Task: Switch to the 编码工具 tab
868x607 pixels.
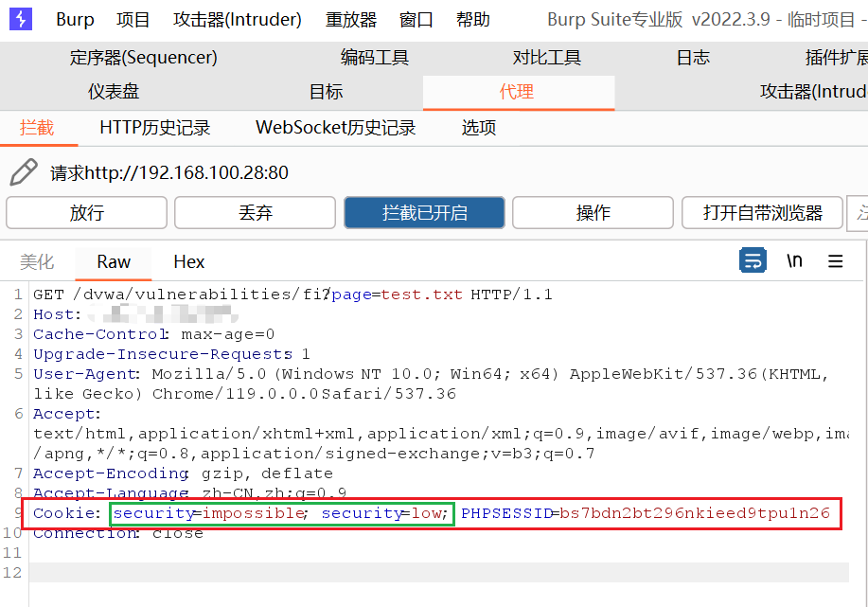Action: click(375, 58)
